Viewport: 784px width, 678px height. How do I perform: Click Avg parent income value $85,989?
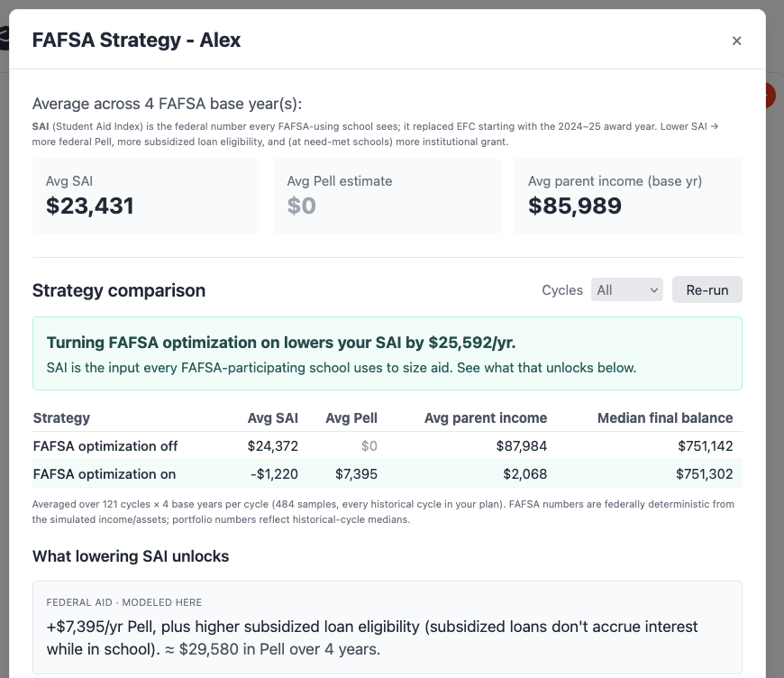click(x=575, y=206)
